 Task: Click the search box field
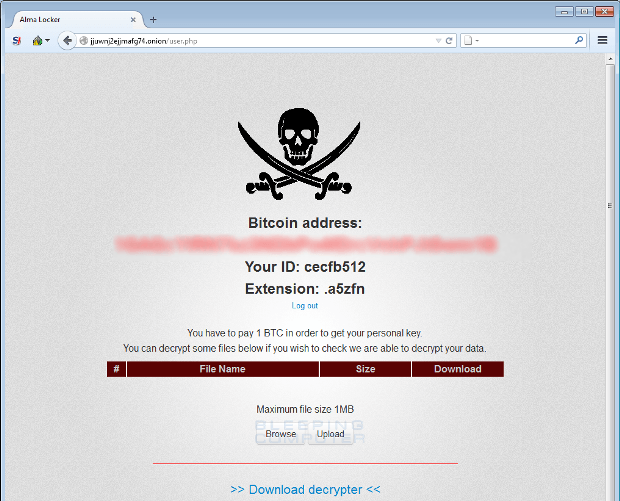click(x=523, y=41)
